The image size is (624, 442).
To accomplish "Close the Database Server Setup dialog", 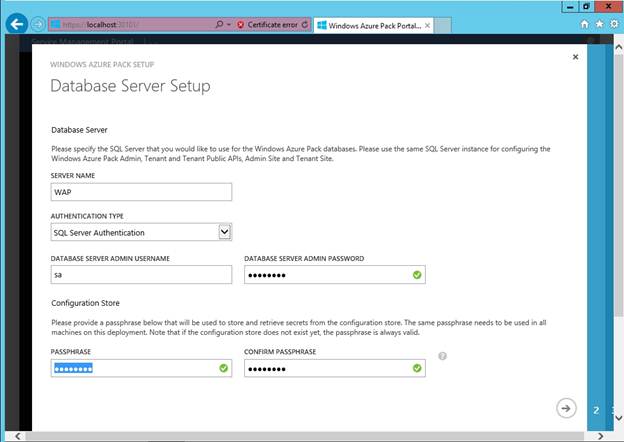I will [x=575, y=57].
